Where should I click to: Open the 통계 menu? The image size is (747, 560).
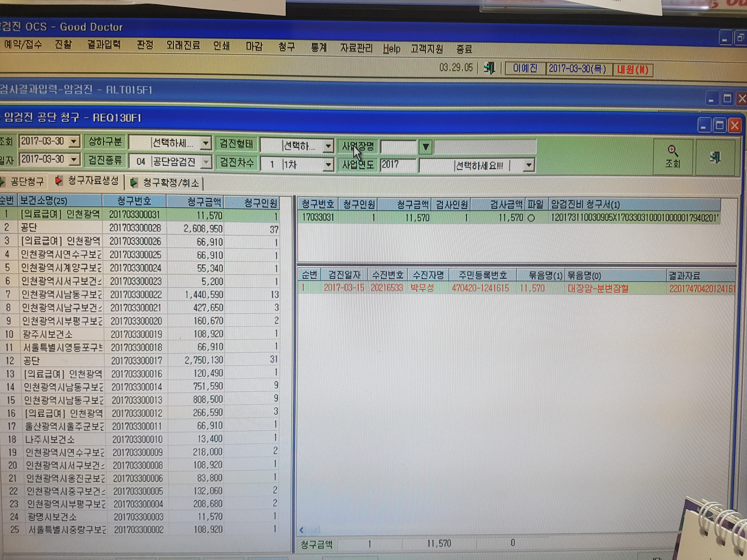coord(319,47)
